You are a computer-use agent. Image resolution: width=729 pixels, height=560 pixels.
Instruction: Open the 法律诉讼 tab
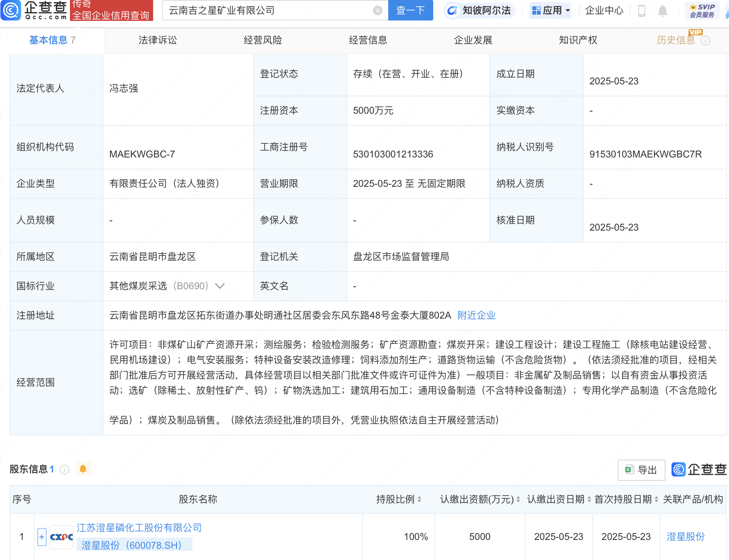[158, 40]
